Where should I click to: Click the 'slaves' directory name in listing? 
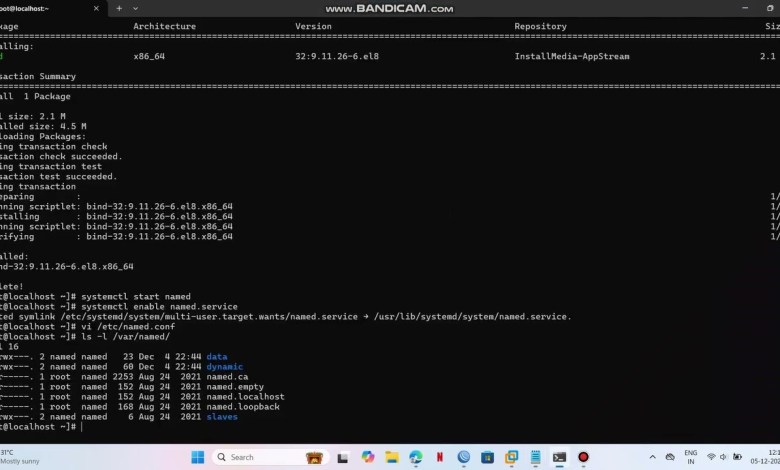(222, 417)
